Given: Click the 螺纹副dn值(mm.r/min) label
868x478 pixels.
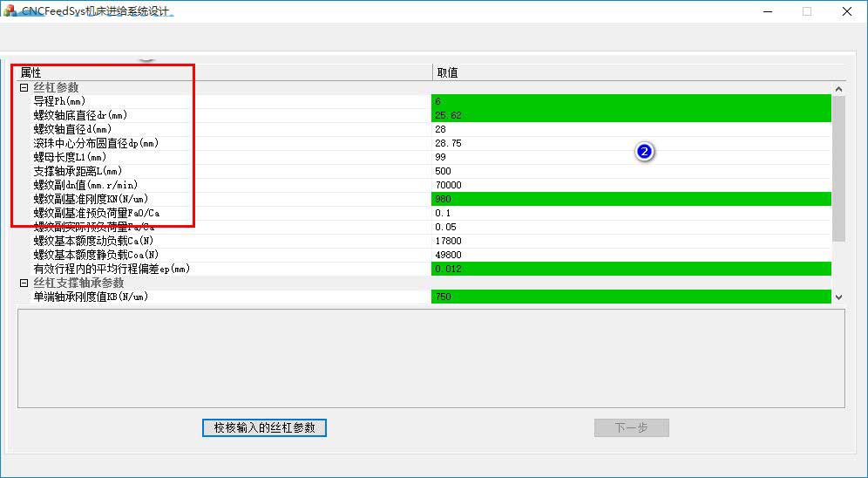Looking at the screenshot, I should [x=85, y=185].
